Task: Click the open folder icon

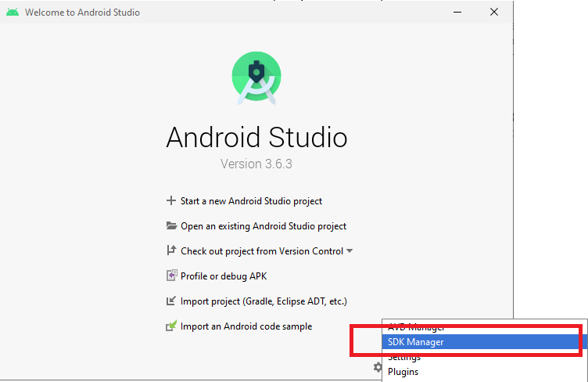Action: (x=171, y=225)
